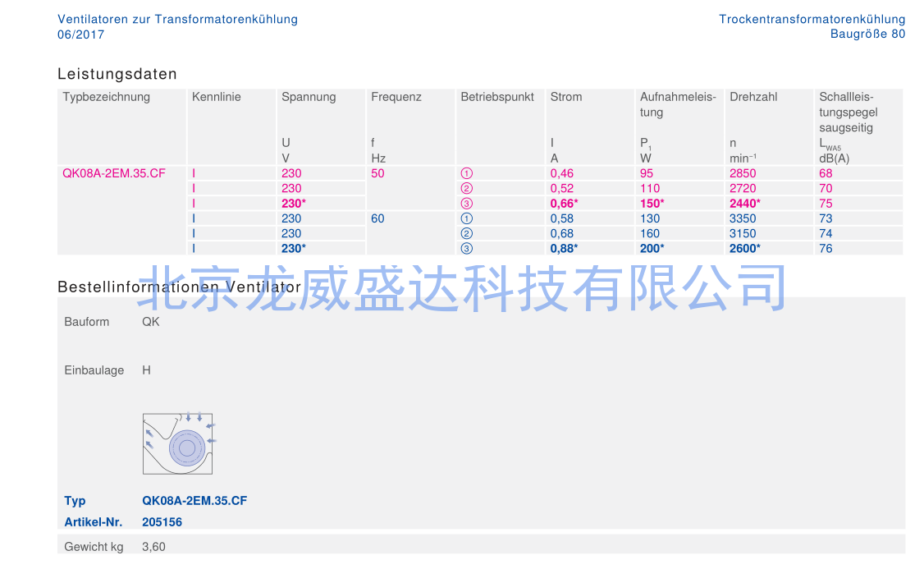Select speed value '3350'
924x583 pixels.
[x=743, y=218]
